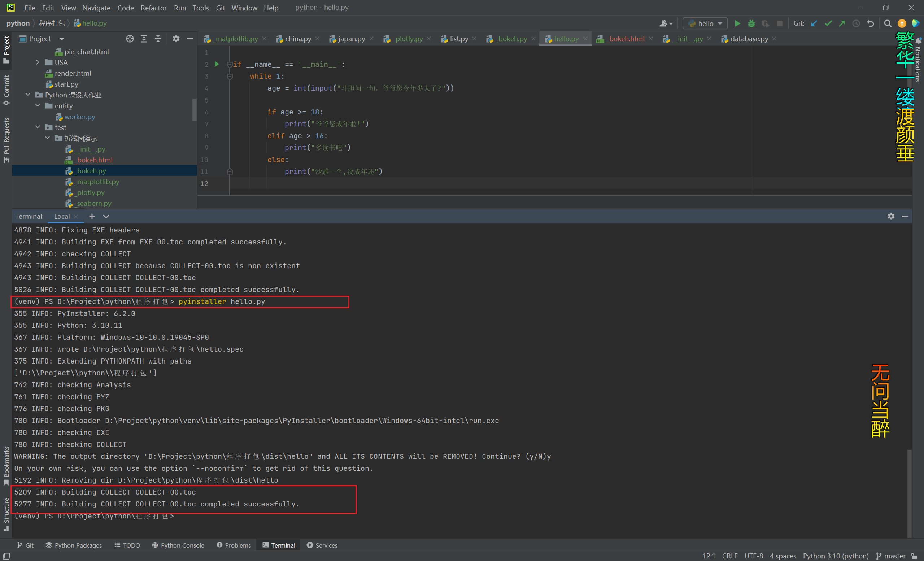Open the Git menu
This screenshot has height=561, width=924.
220,8
